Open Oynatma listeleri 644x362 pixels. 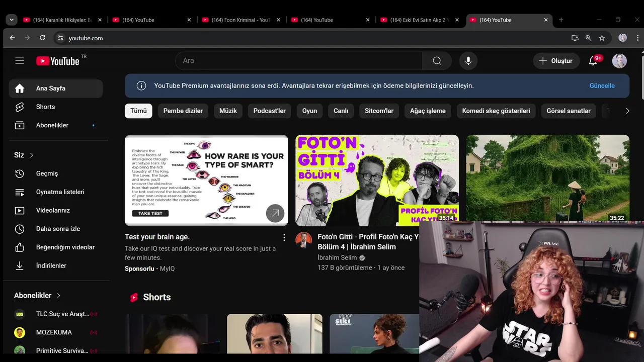tap(55, 192)
